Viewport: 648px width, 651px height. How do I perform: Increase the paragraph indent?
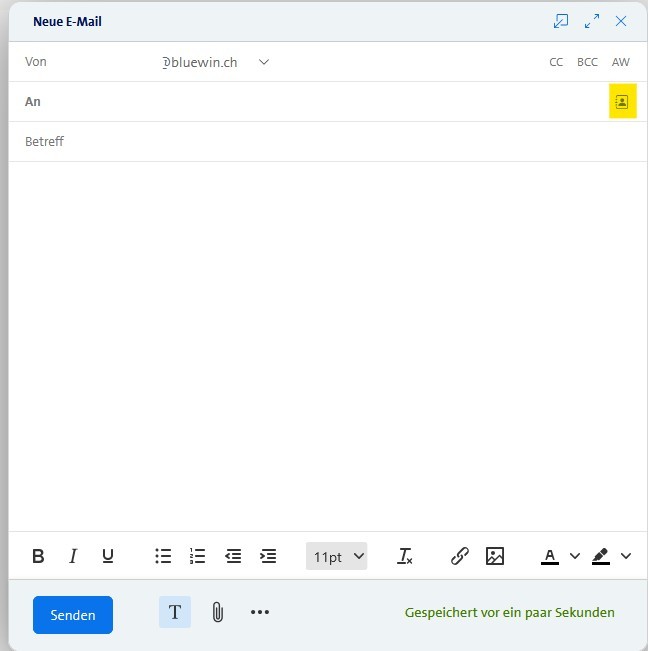pos(268,556)
